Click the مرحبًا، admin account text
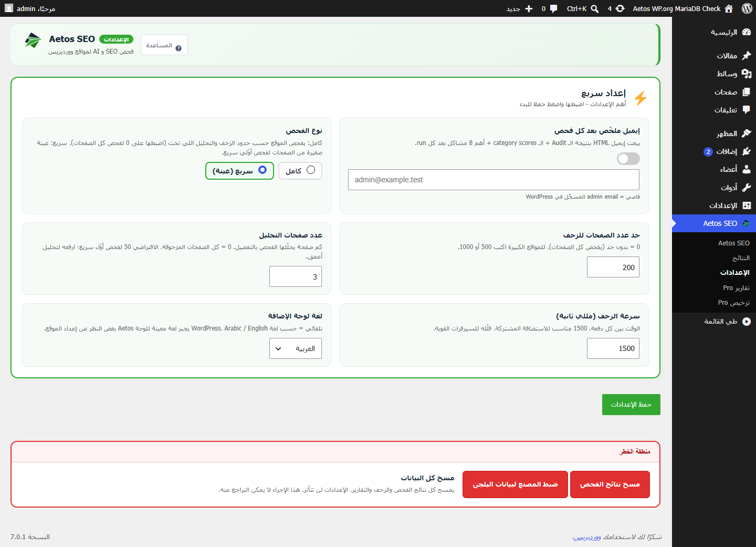 tap(36, 8)
